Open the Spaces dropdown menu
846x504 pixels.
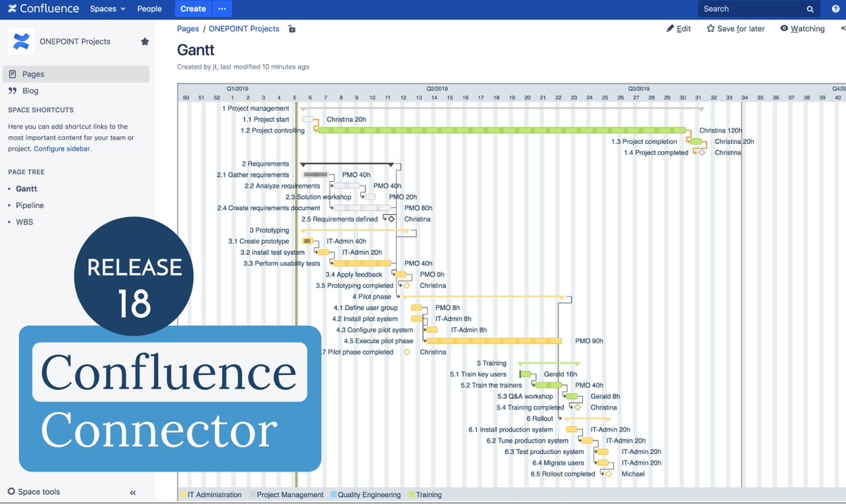pyautogui.click(x=107, y=9)
